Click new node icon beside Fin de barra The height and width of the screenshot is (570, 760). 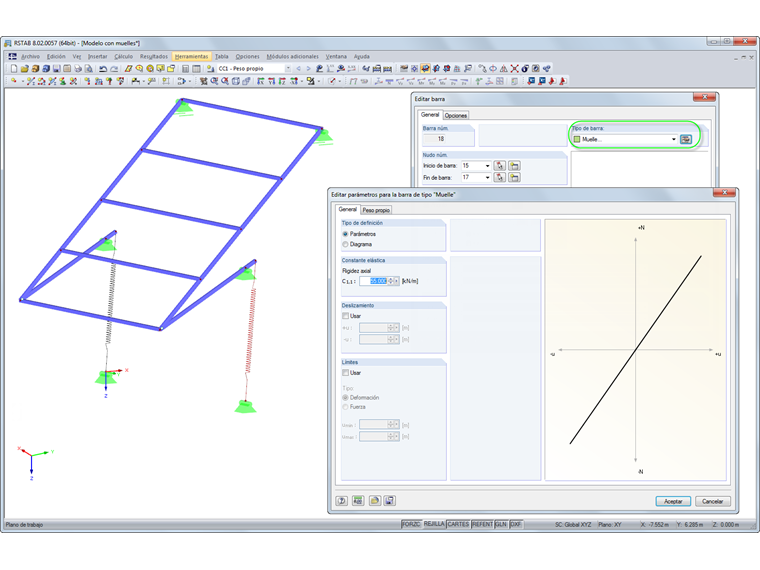coord(514,177)
